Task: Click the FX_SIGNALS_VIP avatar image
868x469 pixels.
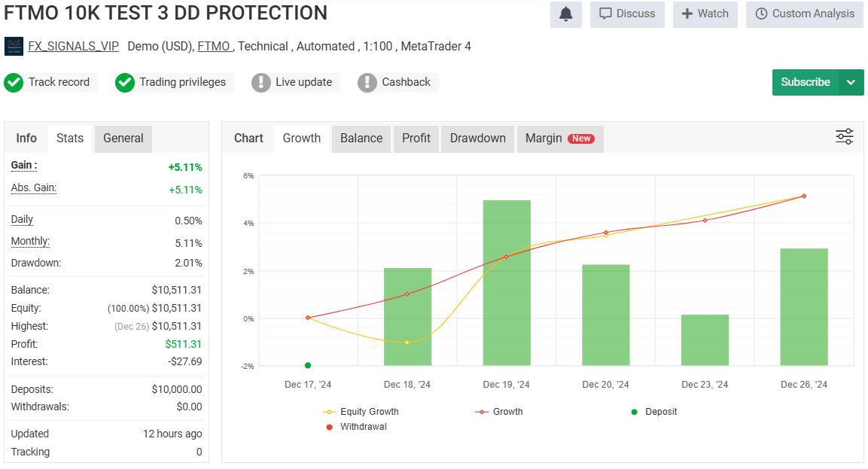Action: 14,47
